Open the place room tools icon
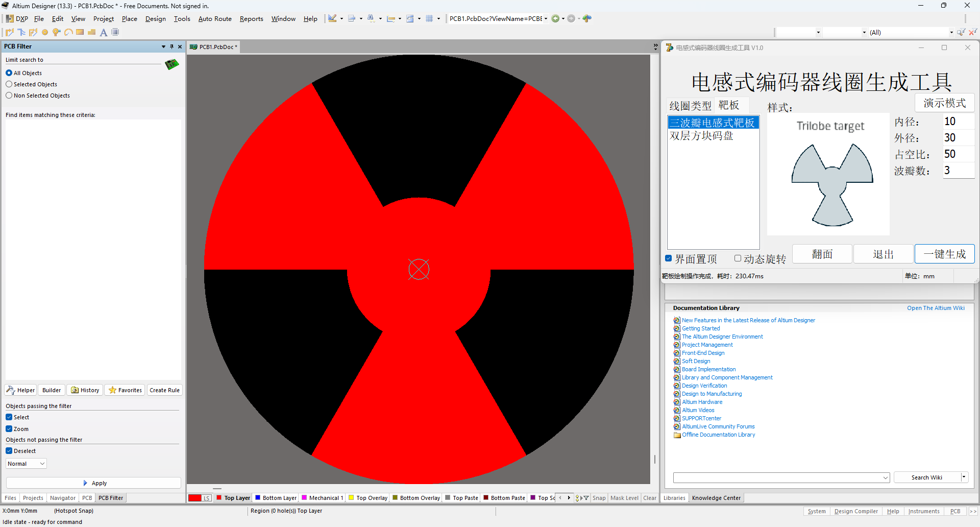The width and height of the screenshot is (980, 527). tap(410, 18)
